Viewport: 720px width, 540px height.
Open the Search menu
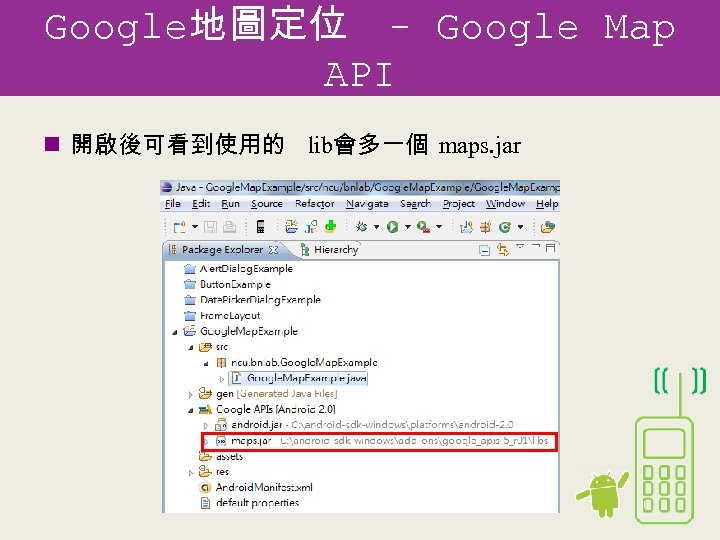click(416, 203)
